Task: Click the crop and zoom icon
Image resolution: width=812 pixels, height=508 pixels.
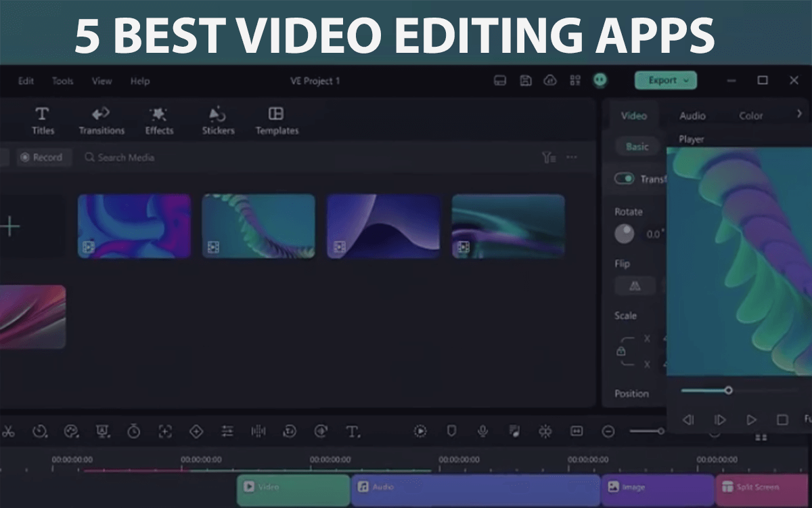Action: coord(164,431)
